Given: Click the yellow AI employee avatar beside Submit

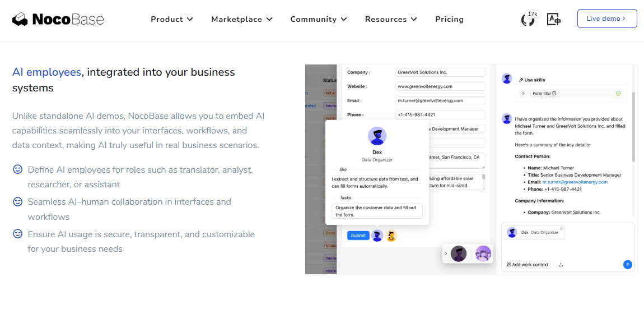Looking at the screenshot, I should click(x=391, y=236).
